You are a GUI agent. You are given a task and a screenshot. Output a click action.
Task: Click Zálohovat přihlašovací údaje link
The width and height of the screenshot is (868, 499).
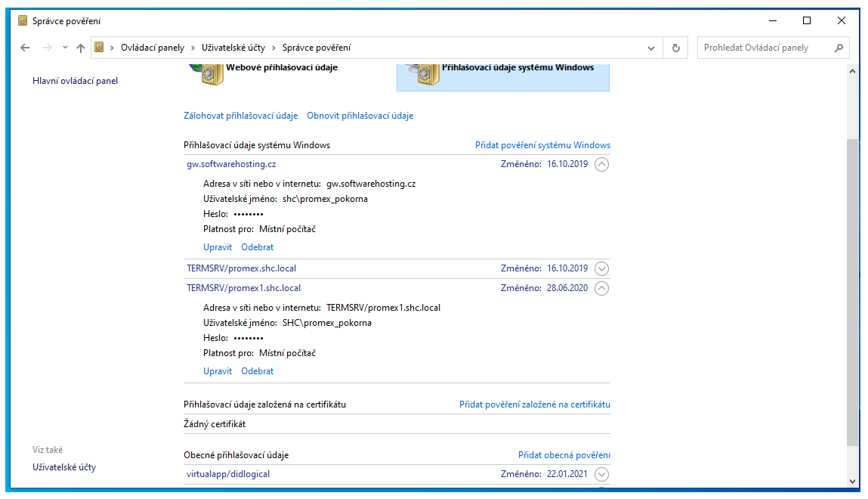coord(240,116)
